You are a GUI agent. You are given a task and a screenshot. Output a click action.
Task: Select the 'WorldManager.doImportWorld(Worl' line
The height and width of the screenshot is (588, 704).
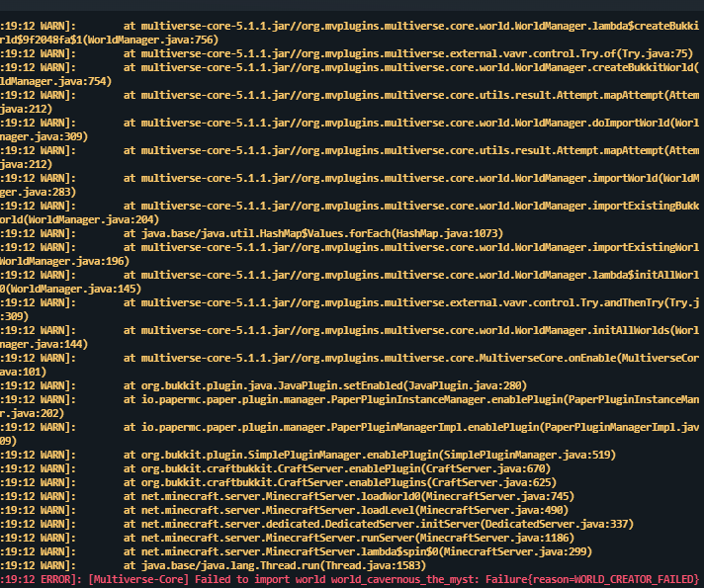(x=350, y=123)
